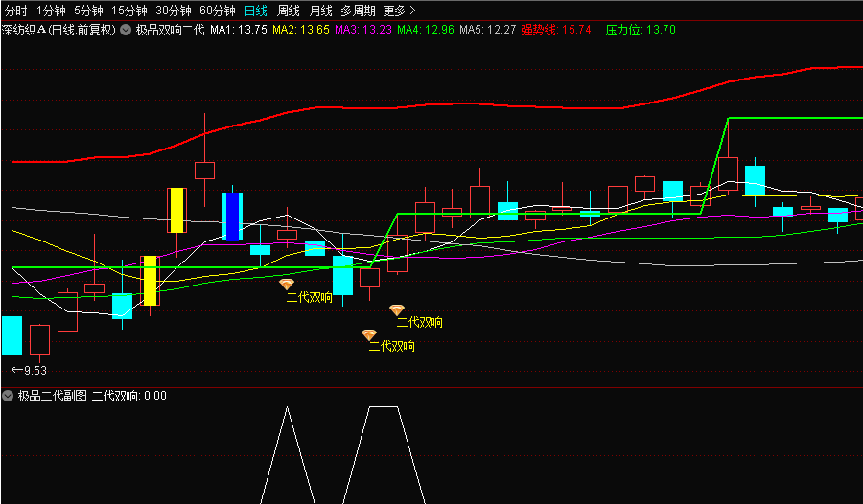Click the MA5: 12.27 value

[488, 30]
